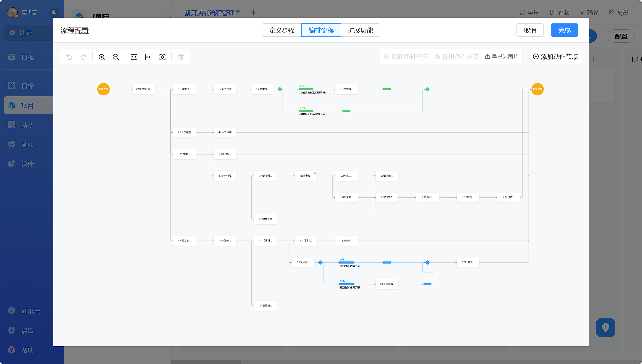Switch to 定义步骤 tab
This screenshot has height=364, width=642.
click(x=281, y=30)
